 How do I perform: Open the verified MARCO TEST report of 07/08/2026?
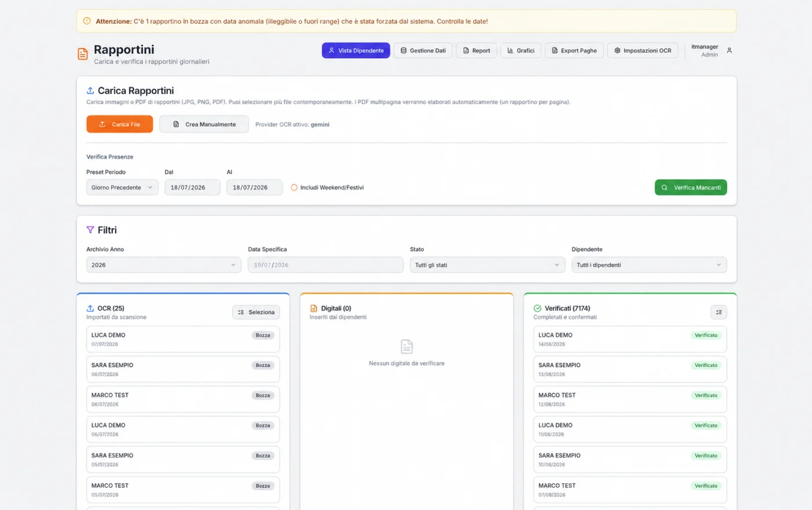630,490
